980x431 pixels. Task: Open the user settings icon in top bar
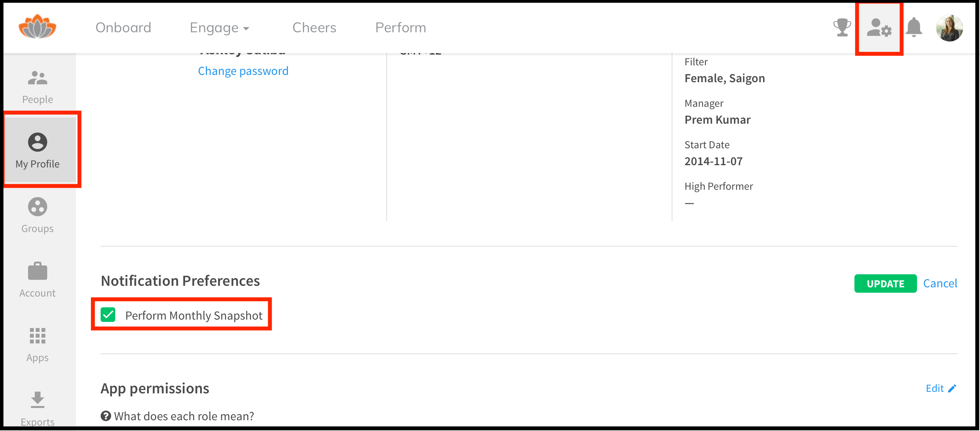880,28
